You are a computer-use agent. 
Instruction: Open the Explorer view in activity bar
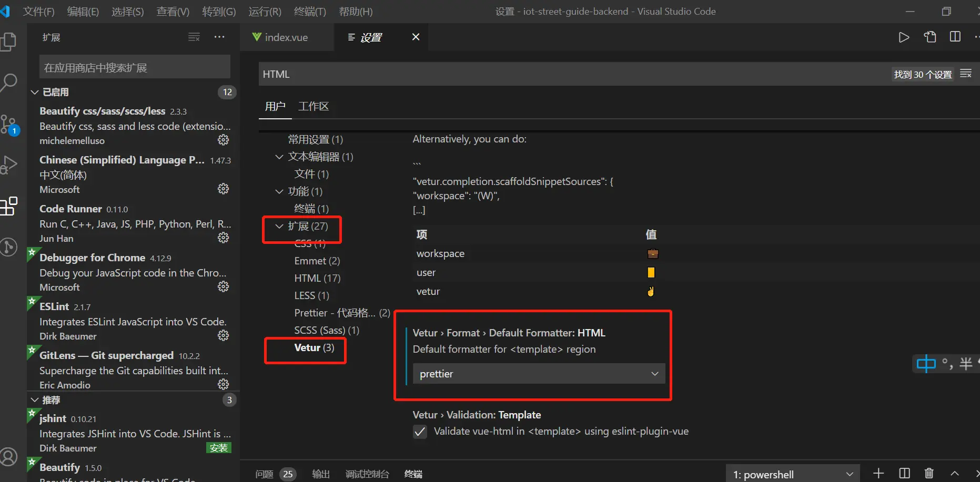(8, 42)
